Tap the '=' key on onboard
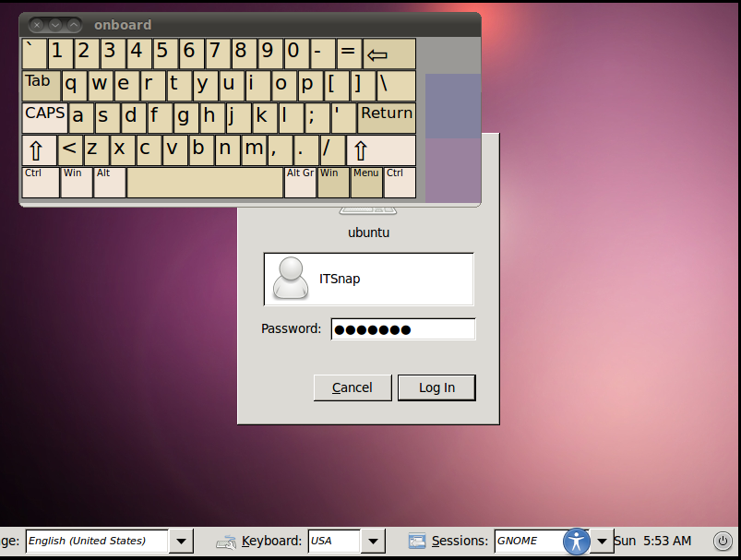This screenshot has height=560, width=741. 349,54
